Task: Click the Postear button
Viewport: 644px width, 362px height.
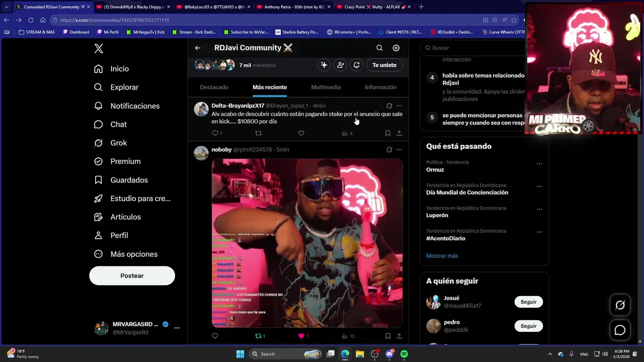Action: [132, 276]
